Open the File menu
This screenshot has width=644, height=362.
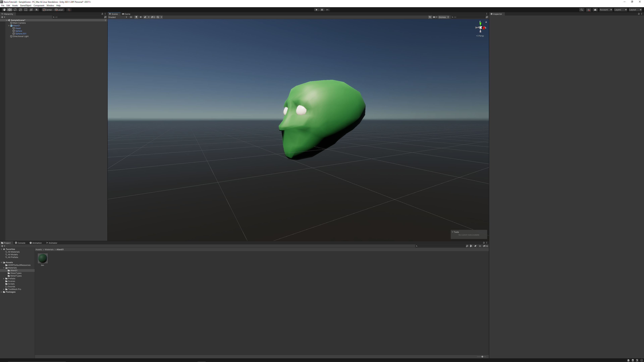3,6
